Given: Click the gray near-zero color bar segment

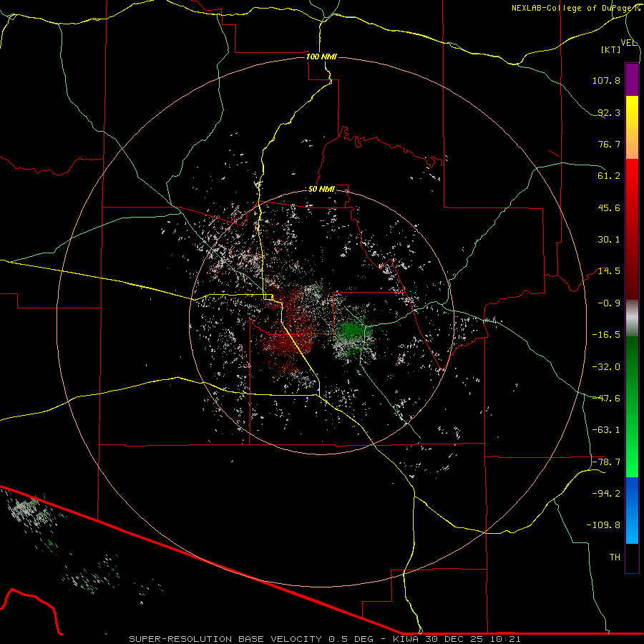Looking at the screenshot, I should pyautogui.click(x=632, y=318).
